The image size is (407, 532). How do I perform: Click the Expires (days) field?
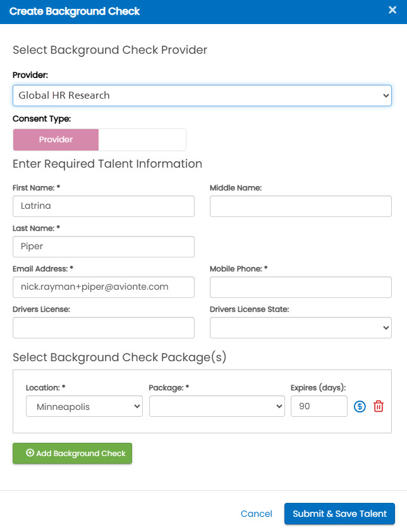click(x=319, y=406)
